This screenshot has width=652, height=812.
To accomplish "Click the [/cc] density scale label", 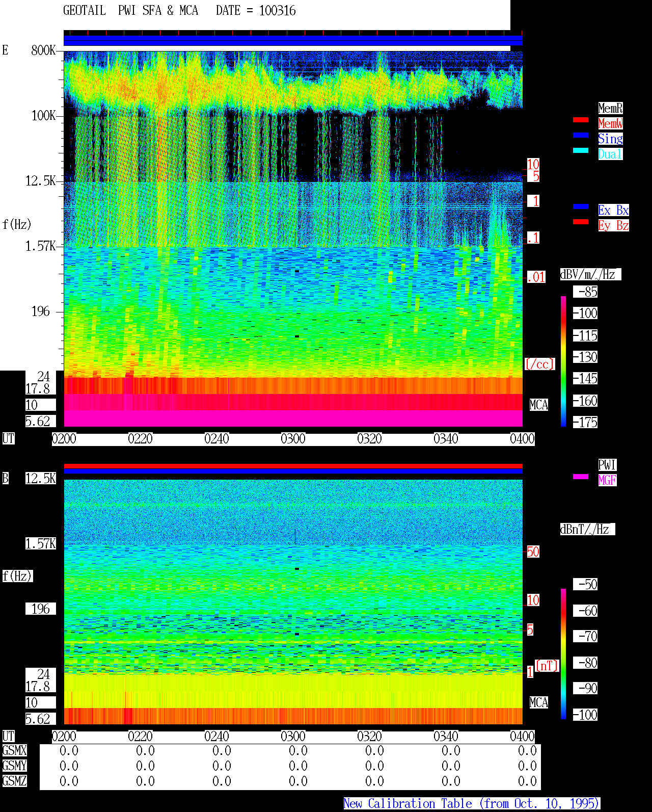I will tap(539, 364).
